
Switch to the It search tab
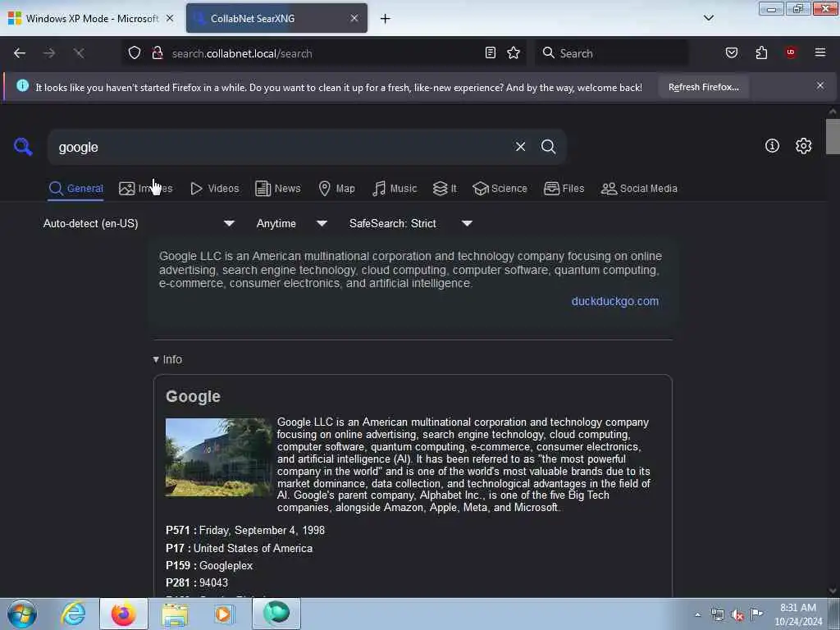(x=445, y=189)
